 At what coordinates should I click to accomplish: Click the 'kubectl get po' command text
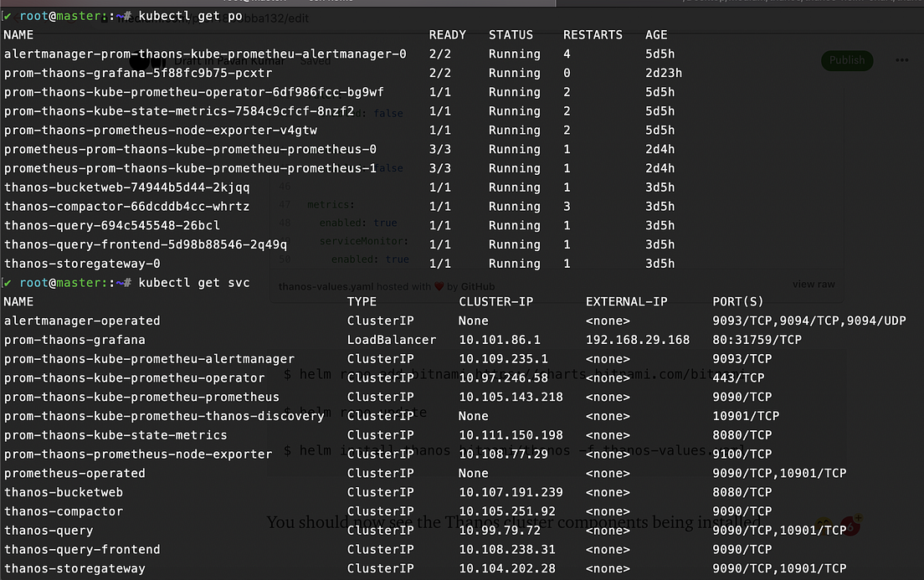[x=190, y=16]
